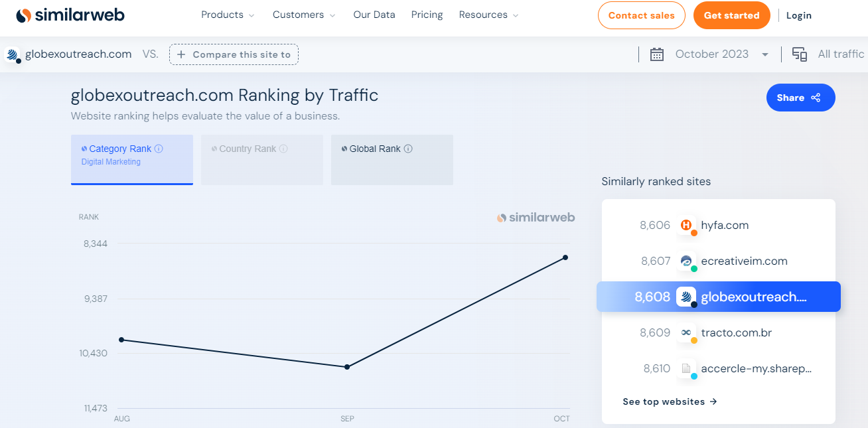Click the Similarweb logo

70,15
